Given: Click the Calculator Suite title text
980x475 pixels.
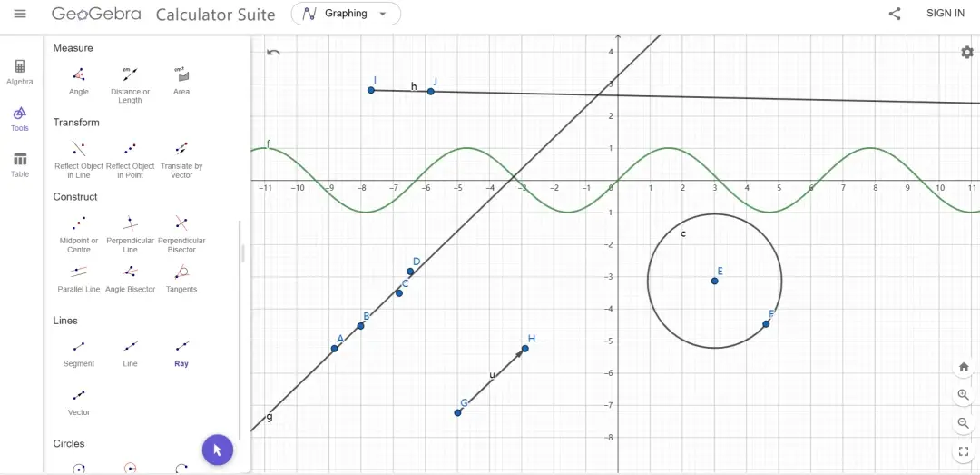Looking at the screenshot, I should [x=216, y=15].
